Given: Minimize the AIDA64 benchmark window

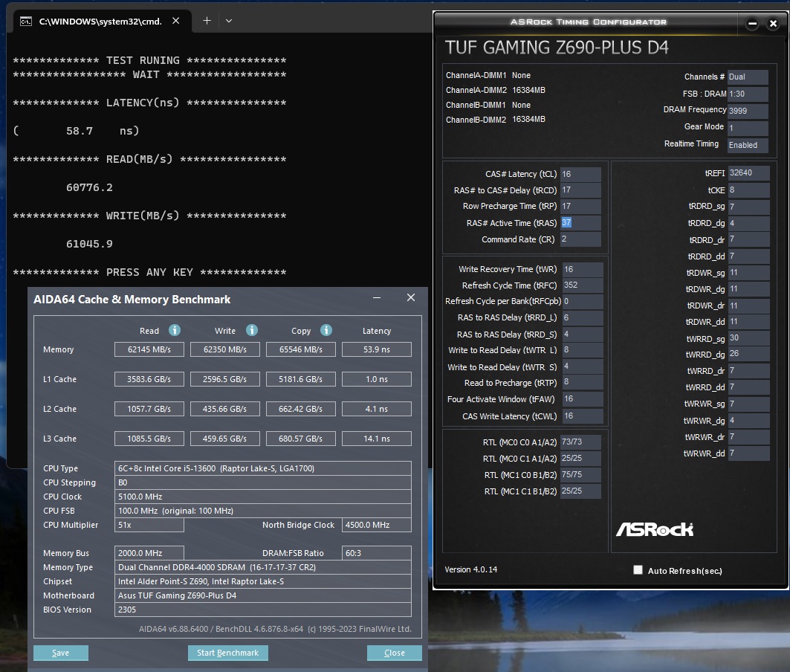Looking at the screenshot, I should pyautogui.click(x=376, y=298).
